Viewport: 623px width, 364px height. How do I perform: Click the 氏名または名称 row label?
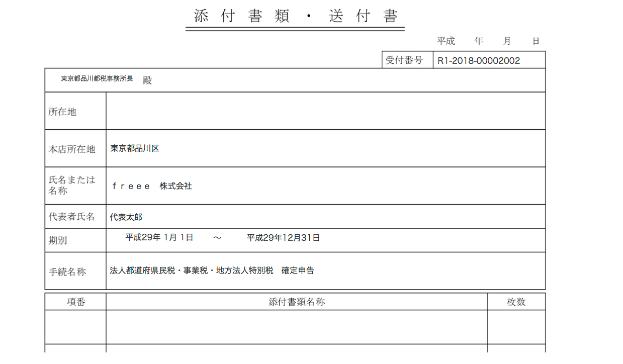(71, 186)
